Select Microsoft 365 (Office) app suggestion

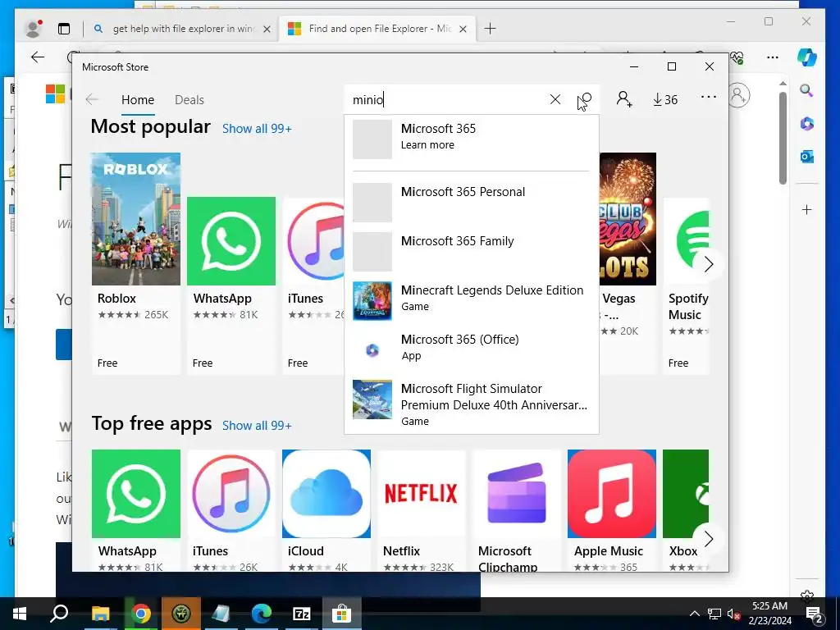(x=472, y=349)
